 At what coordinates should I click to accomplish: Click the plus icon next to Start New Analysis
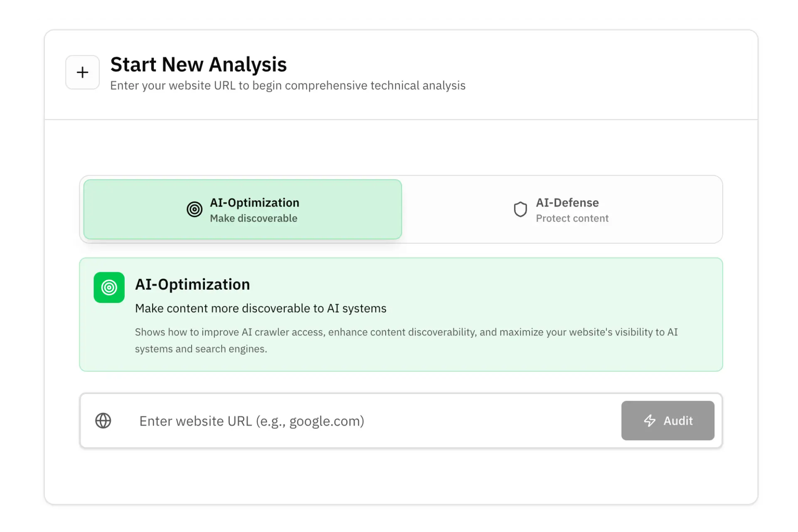(x=82, y=72)
